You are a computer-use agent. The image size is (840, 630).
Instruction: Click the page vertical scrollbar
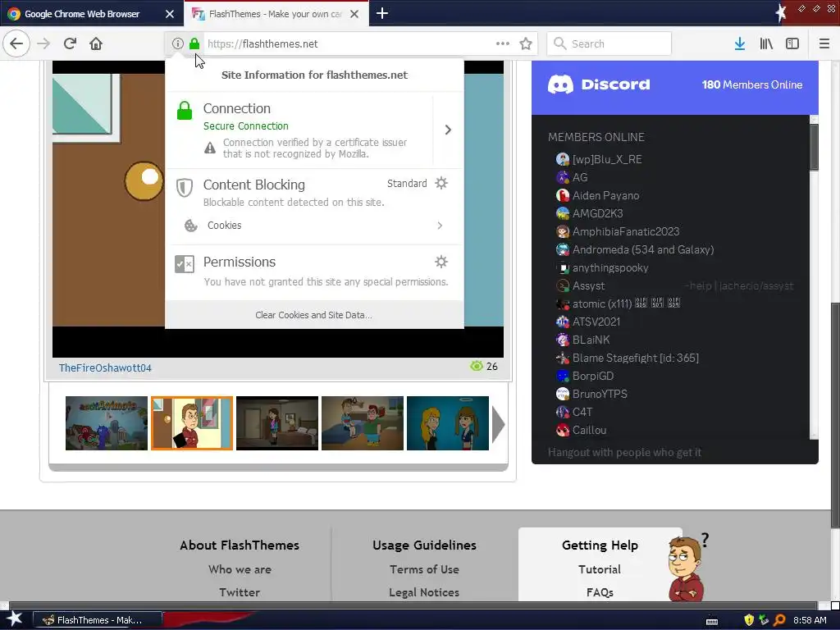835,415
